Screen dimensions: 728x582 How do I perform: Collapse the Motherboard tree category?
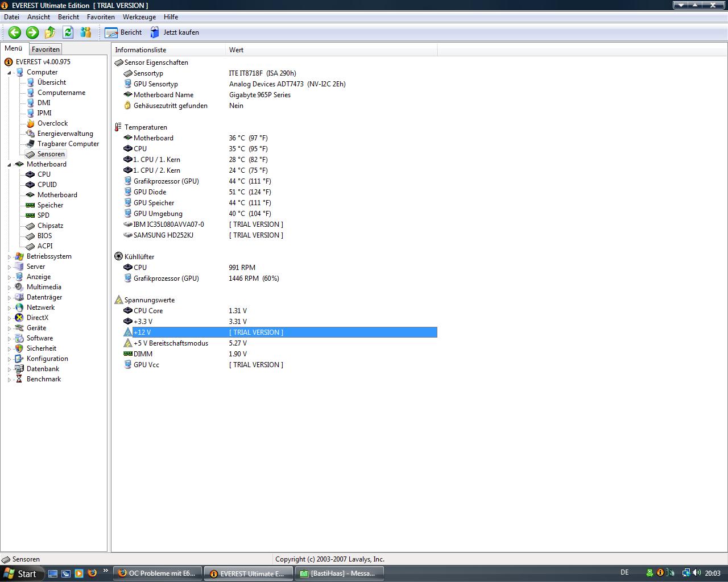[x=9, y=165]
